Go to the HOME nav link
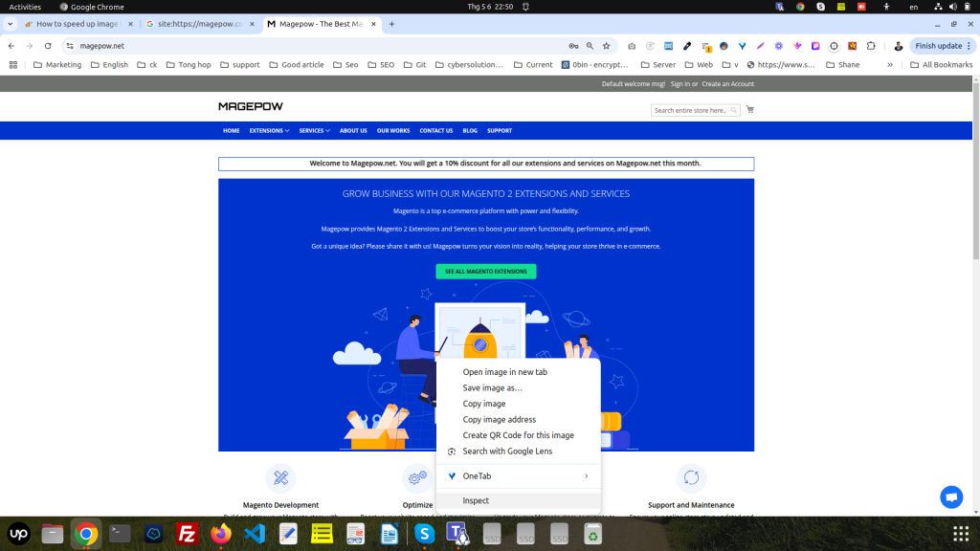Image resolution: width=980 pixels, height=551 pixels. point(232,130)
